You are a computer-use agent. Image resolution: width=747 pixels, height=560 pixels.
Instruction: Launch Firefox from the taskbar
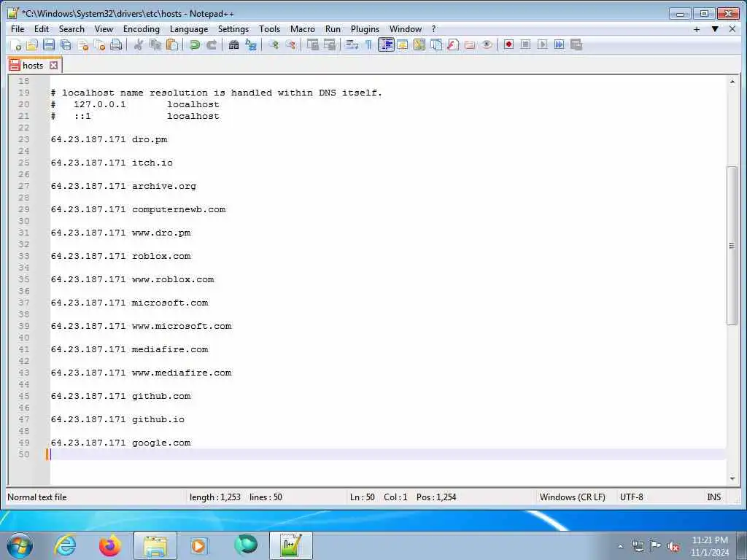click(109, 545)
